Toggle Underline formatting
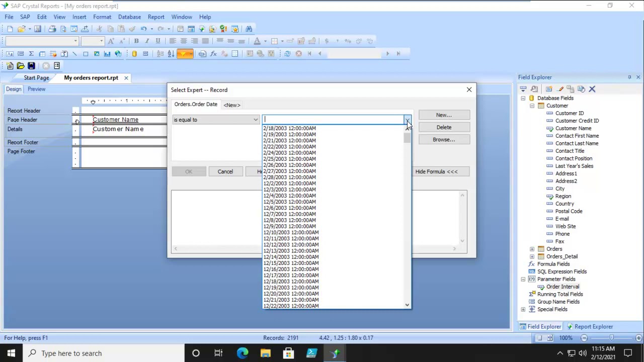644x362 pixels. tap(158, 41)
